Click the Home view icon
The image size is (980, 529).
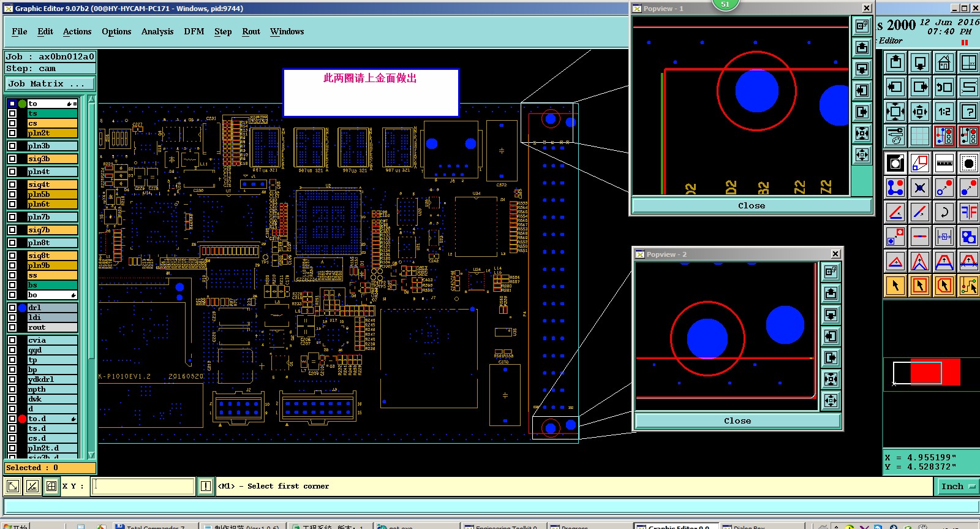coord(944,63)
